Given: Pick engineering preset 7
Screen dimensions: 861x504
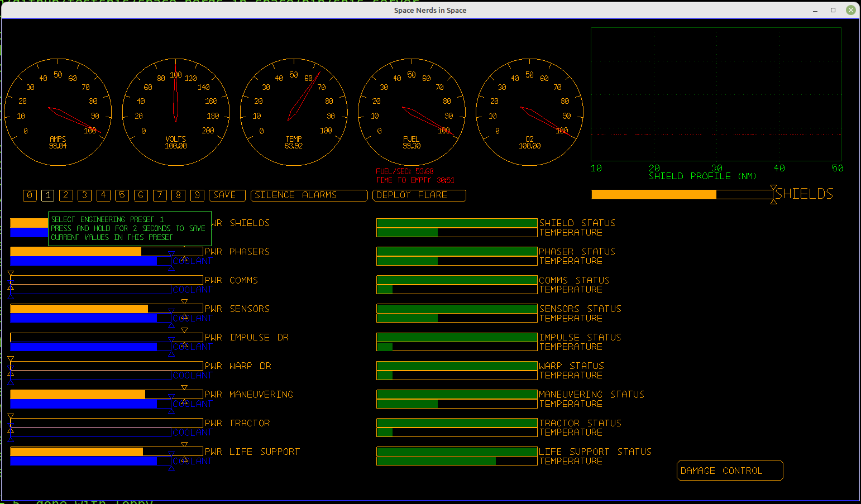Looking at the screenshot, I should (160, 195).
